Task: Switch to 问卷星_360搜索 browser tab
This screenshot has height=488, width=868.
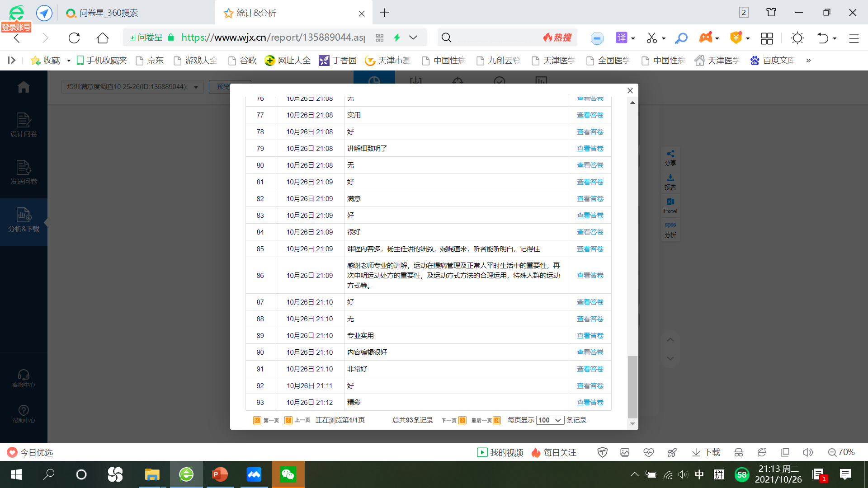Action: click(x=108, y=13)
